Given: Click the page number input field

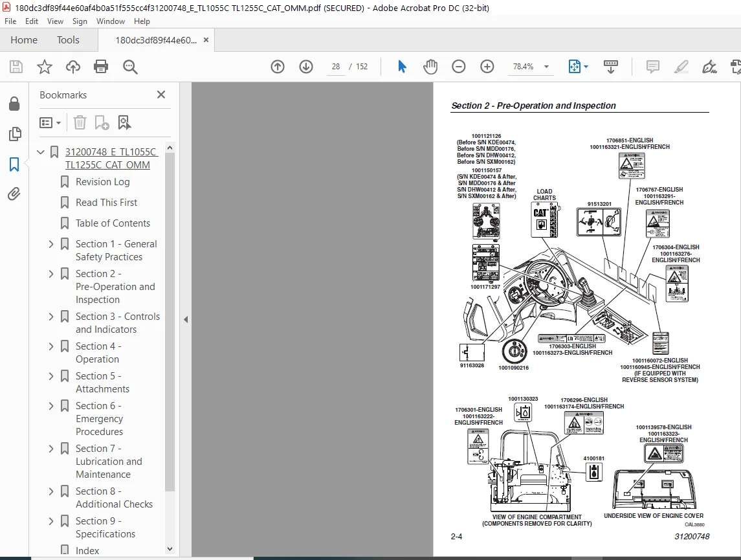Looking at the screenshot, I should click(335, 67).
